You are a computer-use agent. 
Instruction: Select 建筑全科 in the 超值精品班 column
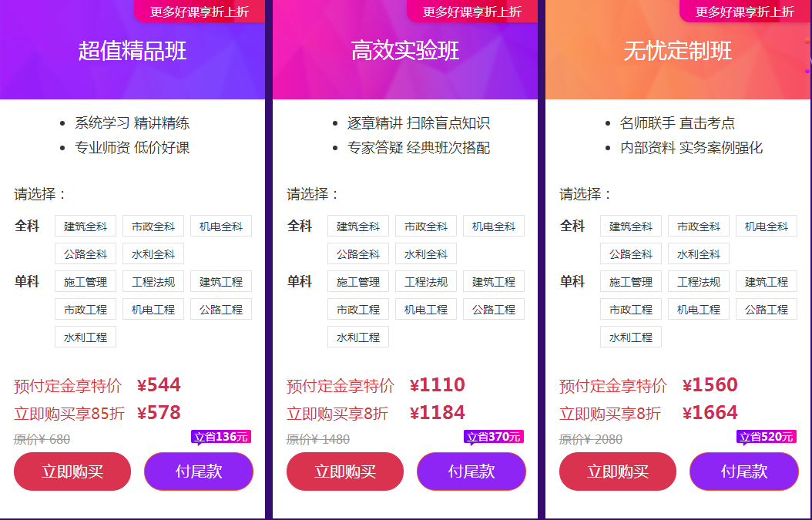coord(85,226)
